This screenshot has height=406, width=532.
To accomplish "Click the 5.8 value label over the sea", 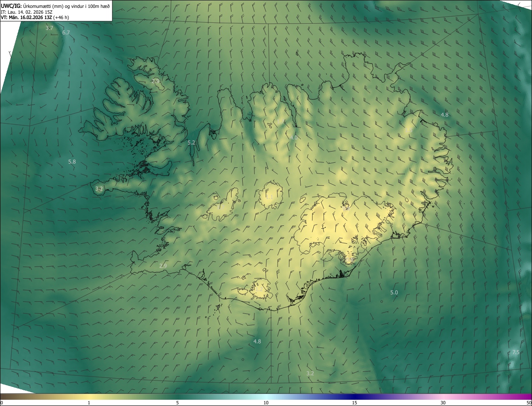I will coord(72,161).
